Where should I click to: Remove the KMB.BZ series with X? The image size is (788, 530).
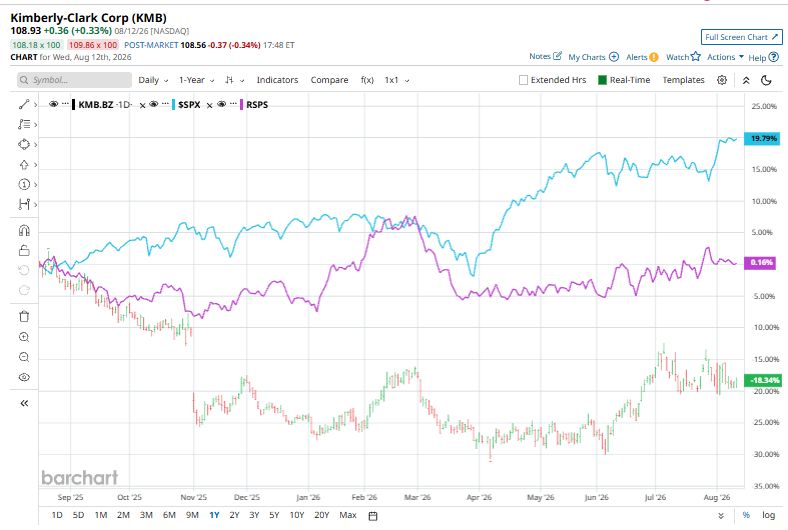click(142, 105)
